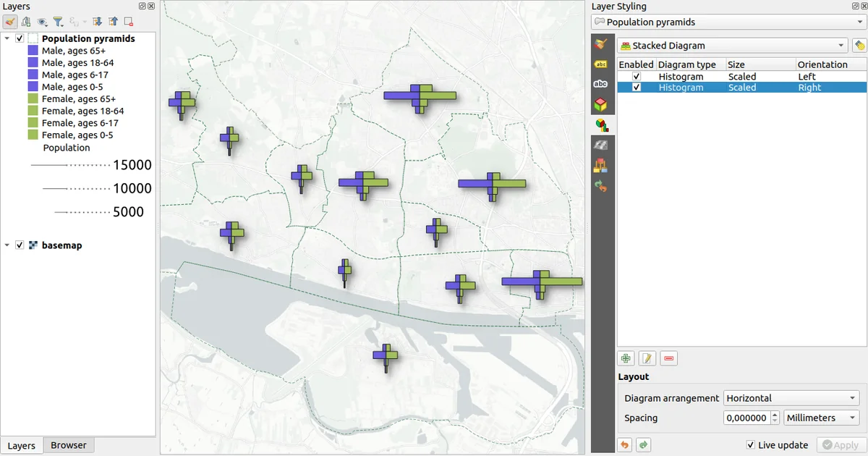Disable the Left-oriented Histogram checkbox
Image resolution: width=868 pixels, height=456 pixels.
637,77
